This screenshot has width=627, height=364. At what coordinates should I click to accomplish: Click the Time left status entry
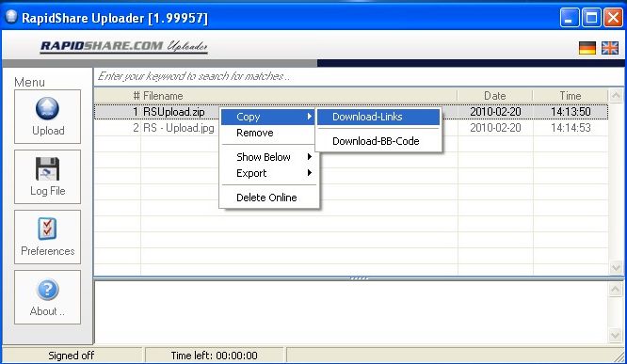(215, 356)
